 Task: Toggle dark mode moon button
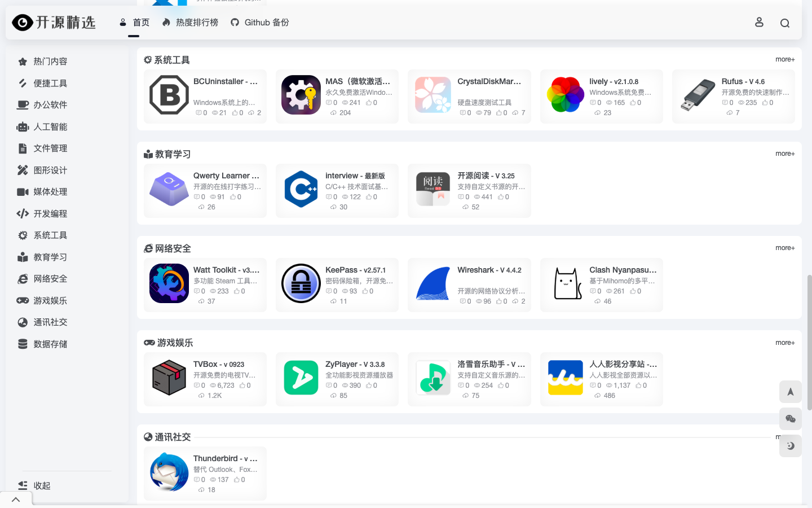coord(791,446)
